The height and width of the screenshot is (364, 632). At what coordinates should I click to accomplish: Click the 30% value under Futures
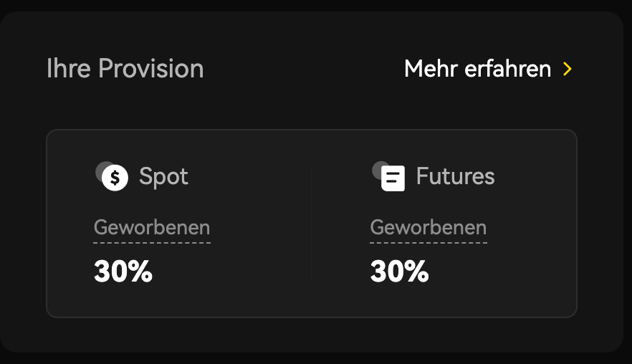399,272
